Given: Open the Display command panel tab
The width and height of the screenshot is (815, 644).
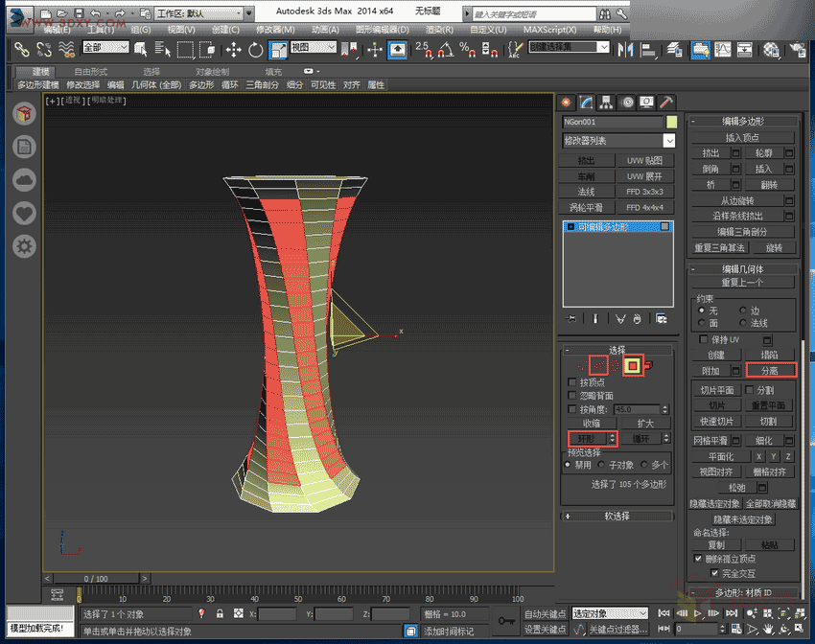Looking at the screenshot, I should tap(647, 103).
